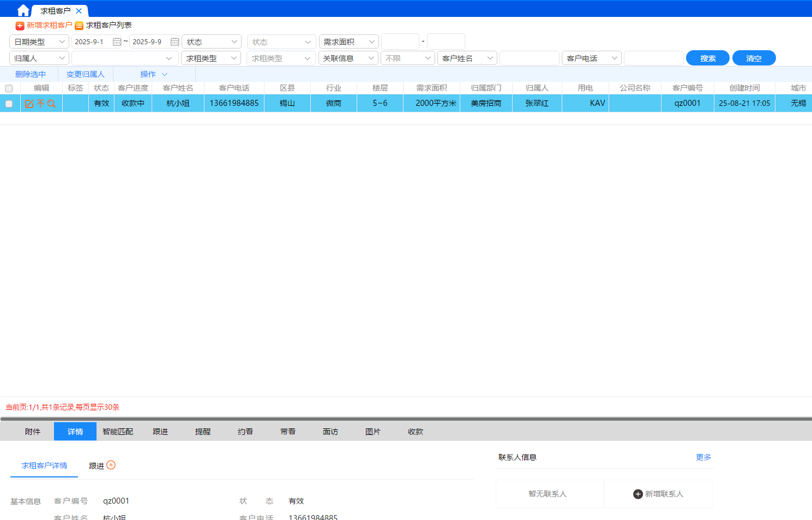Expand the 操作 menu
This screenshot has height=520, width=812.
coord(153,74)
